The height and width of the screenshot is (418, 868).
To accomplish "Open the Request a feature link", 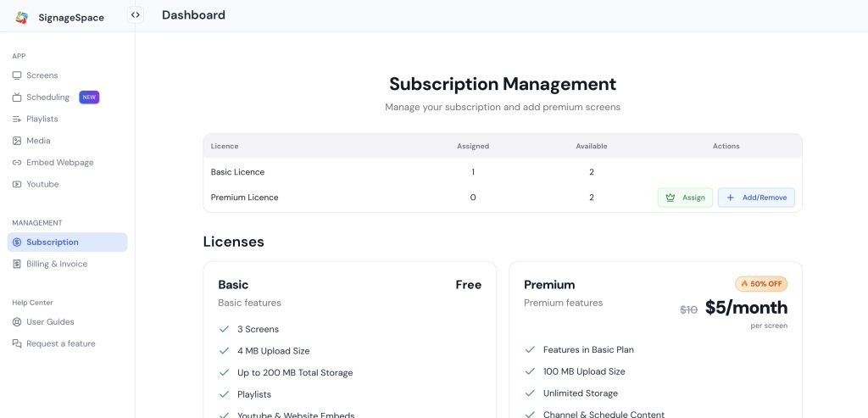I will click(x=61, y=343).
